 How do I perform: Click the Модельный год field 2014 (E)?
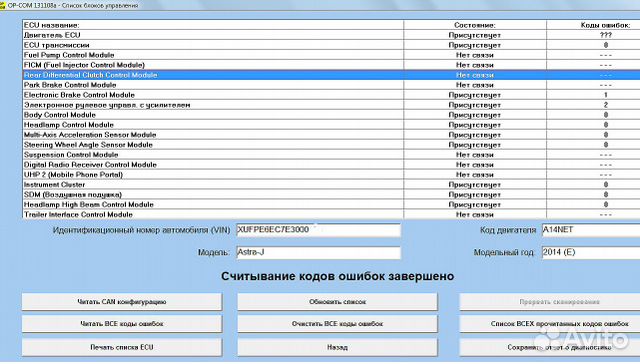pos(591,252)
